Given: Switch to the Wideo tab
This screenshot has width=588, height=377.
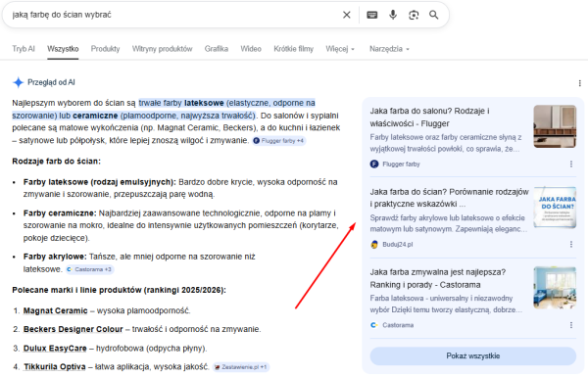Looking at the screenshot, I should click(x=251, y=49).
